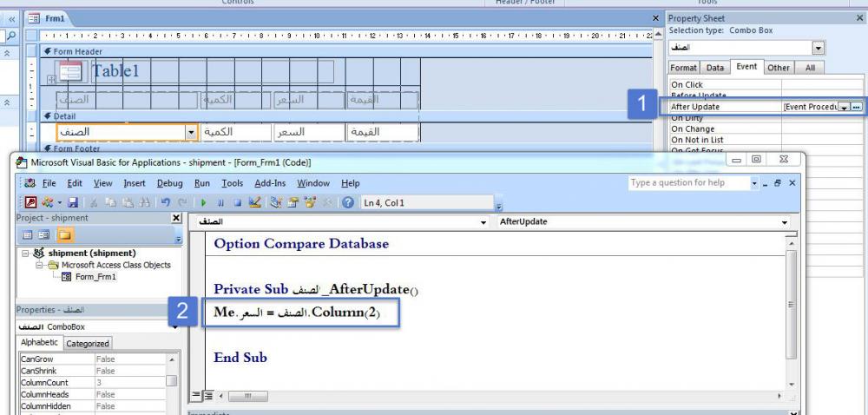This screenshot has height=415, width=868.
Task: Open the help question search dropdown arrow
Action: (x=754, y=182)
